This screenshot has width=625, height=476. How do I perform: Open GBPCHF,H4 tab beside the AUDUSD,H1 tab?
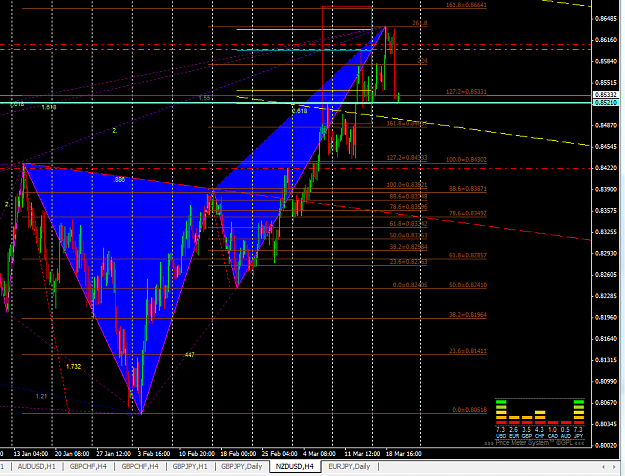[88, 466]
